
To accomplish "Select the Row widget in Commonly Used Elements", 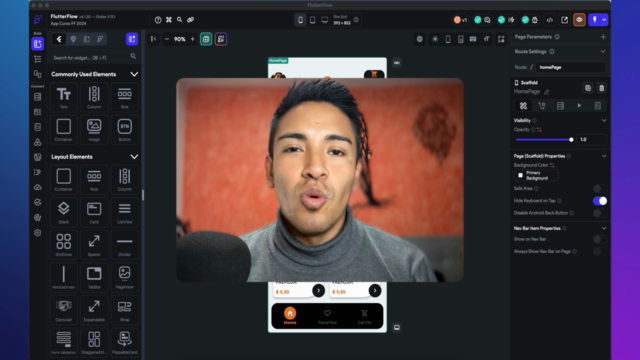I will pos(124,97).
